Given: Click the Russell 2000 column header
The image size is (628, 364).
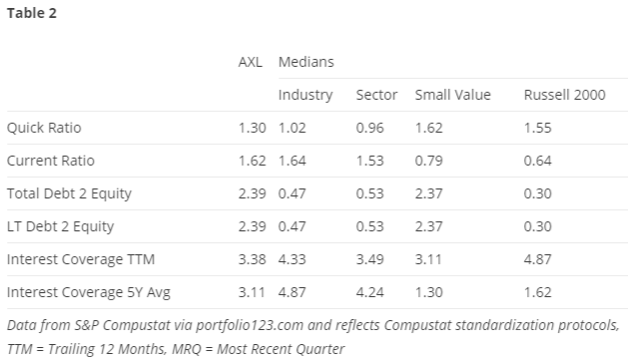Looking at the screenshot, I should pos(564,95).
